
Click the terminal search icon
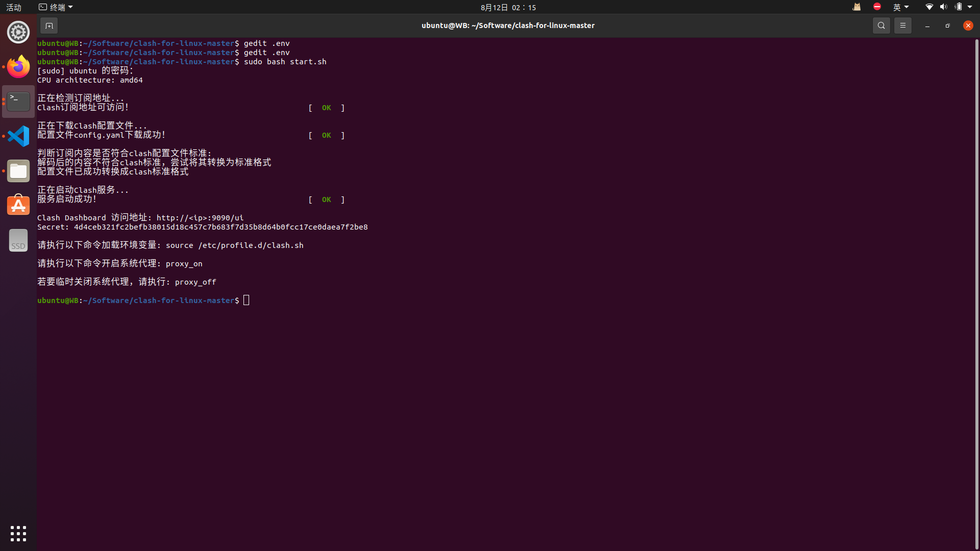(x=881, y=26)
